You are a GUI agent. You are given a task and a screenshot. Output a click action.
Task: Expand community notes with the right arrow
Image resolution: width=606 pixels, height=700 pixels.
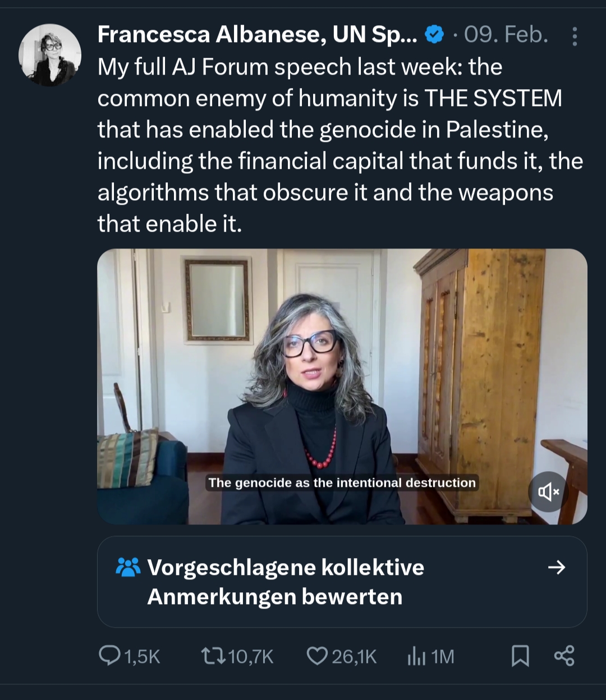click(x=556, y=568)
